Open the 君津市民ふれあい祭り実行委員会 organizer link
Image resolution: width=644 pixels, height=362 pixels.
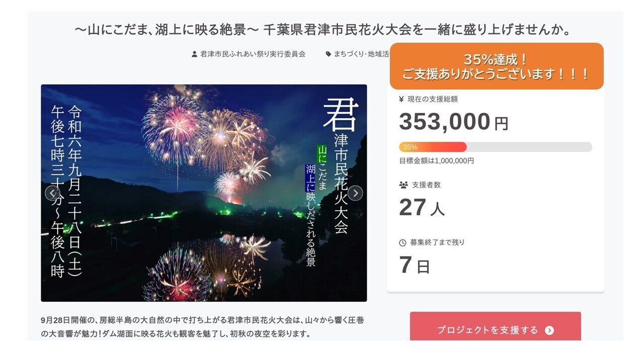[253, 54]
